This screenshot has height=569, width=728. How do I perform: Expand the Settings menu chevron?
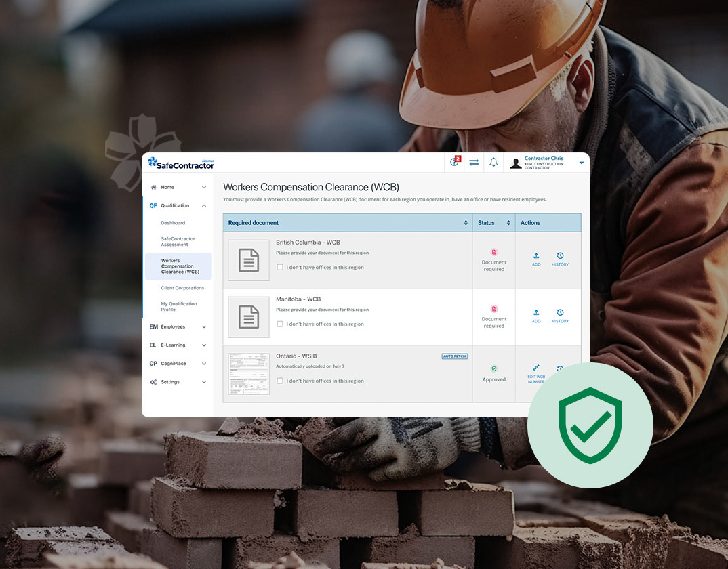pos(204,382)
